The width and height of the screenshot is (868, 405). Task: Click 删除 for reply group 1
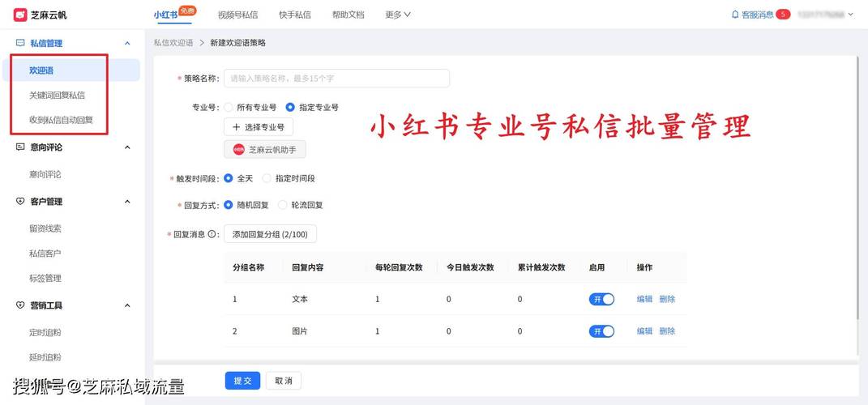click(x=667, y=300)
